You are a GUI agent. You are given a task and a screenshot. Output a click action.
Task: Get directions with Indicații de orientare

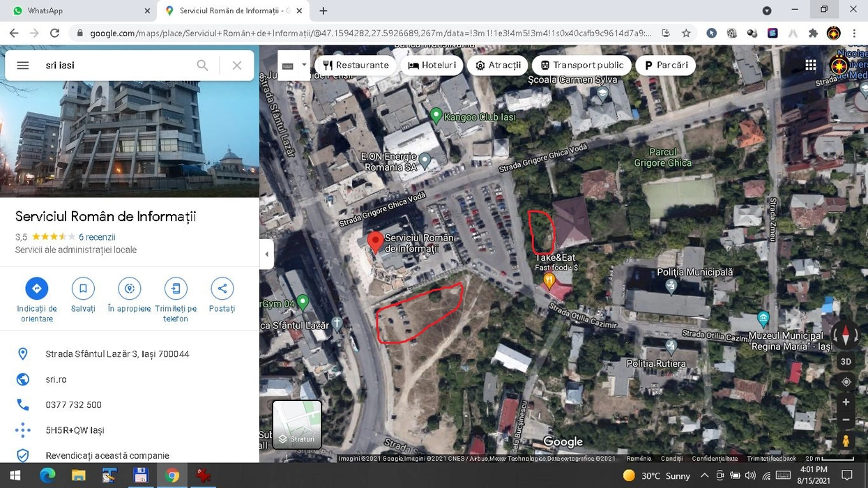pyautogui.click(x=37, y=298)
